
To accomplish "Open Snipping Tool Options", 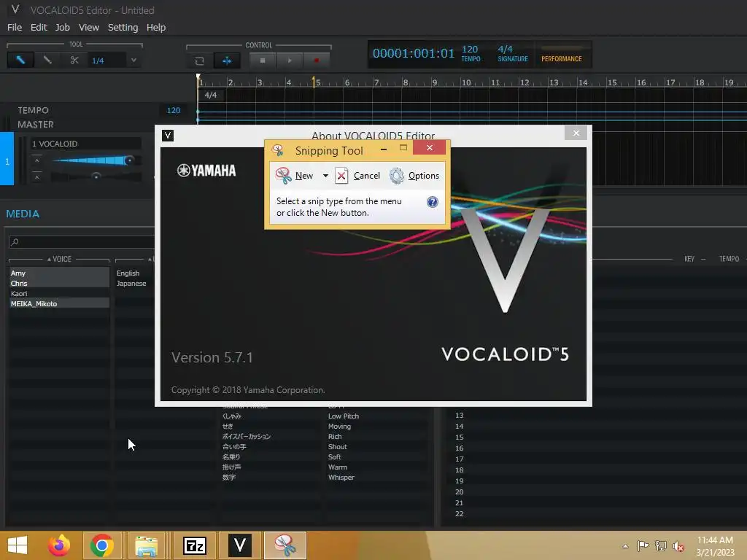I will [x=414, y=176].
